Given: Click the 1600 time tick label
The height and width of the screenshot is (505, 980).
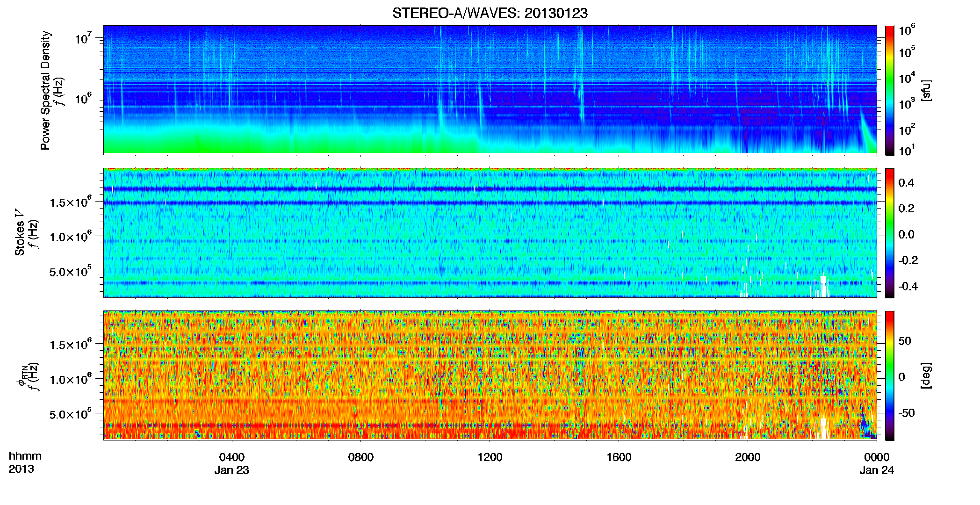Looking at the screenshot, I should (x=619, y=457).
